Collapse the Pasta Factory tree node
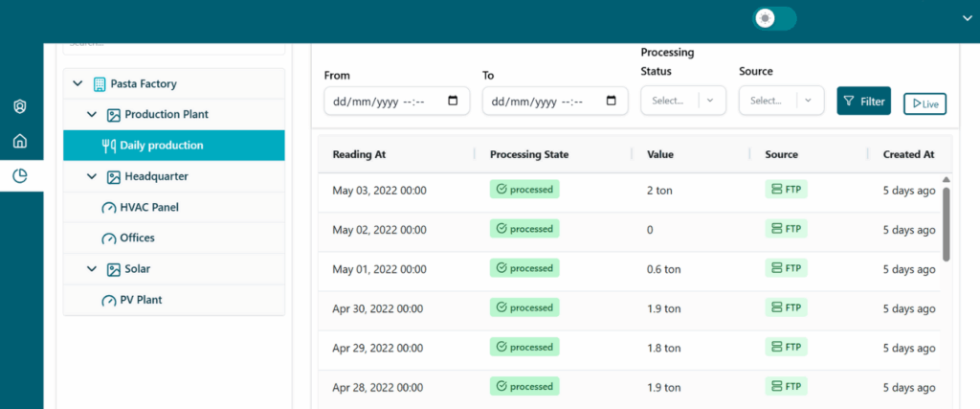This screenshot has width=980, height=409. click(78, 84)
